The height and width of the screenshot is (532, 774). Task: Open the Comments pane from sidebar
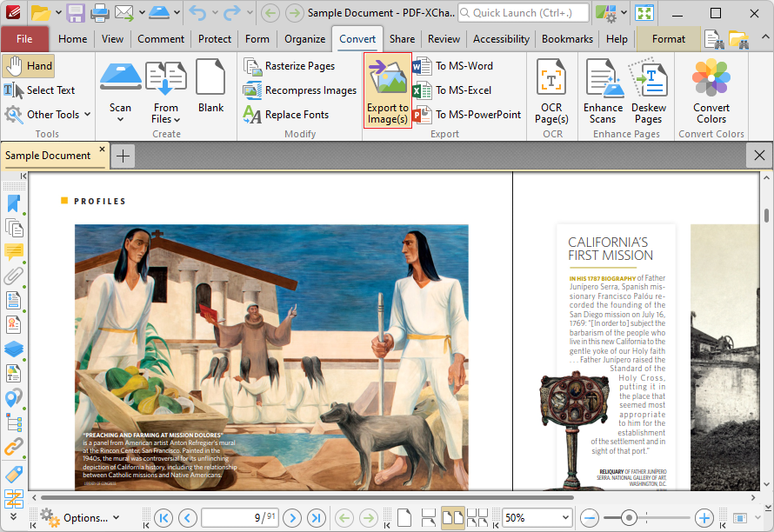pos(14,252)
